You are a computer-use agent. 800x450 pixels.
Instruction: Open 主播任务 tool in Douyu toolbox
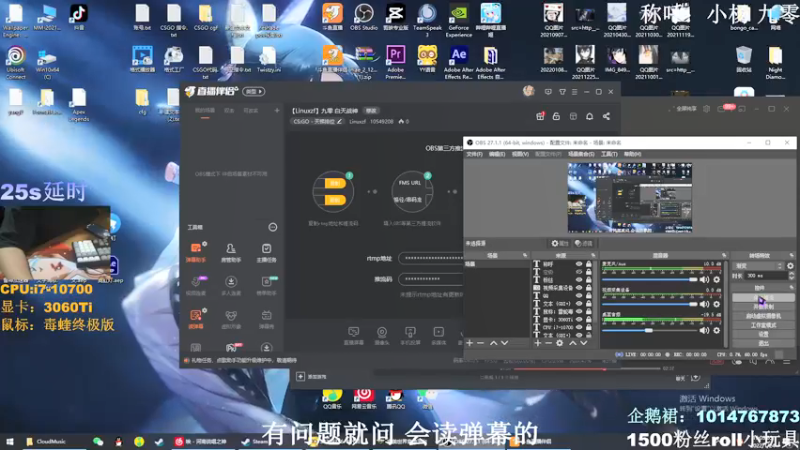266,252
